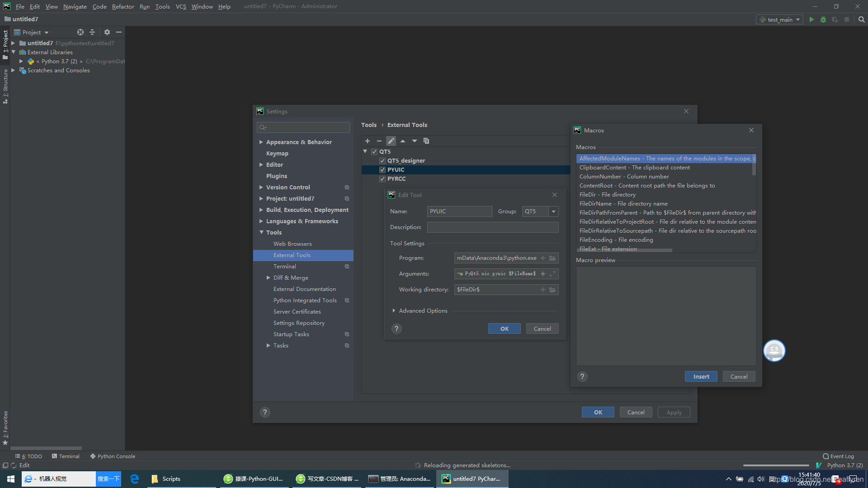868x488 pixels.
Task: Uncheck the QT5_designer checkbox
Action: pos(382,161)
